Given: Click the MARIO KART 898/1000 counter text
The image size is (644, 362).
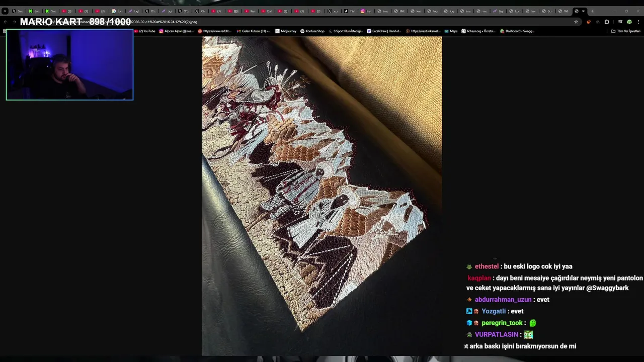Looking at the screenshot, I should [75, 22].
